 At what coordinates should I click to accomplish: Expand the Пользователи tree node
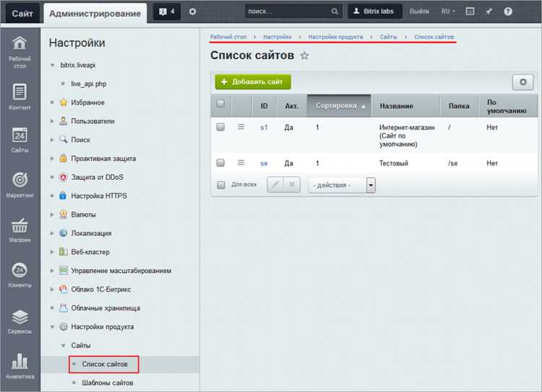(x=52, y=121)
